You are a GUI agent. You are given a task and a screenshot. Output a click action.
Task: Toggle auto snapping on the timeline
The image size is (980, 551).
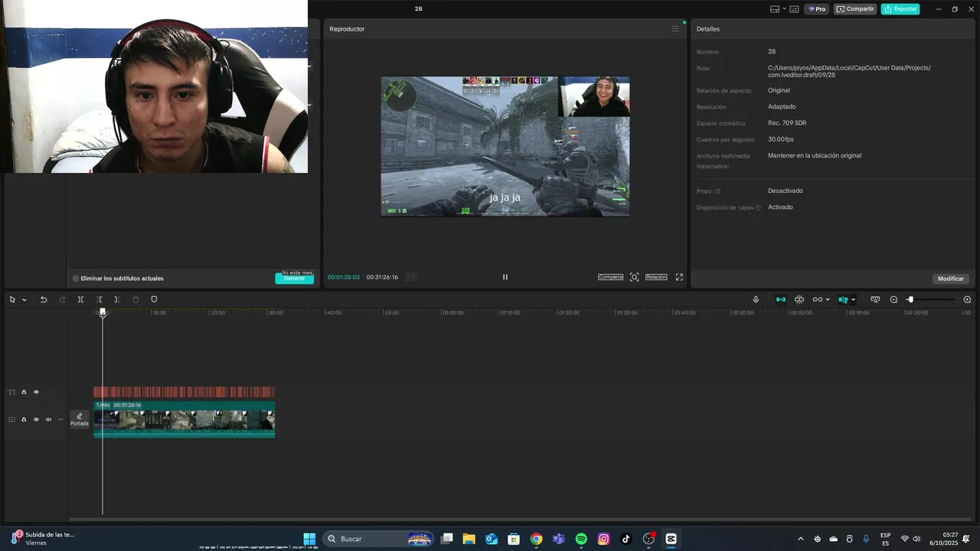pos(799,299)
